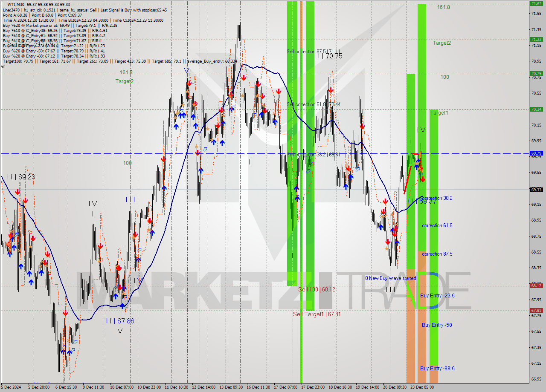This screenshot has height=392, width=546.
Task: Select the blue 'correction 87.5' label
Action: [437, 254]
